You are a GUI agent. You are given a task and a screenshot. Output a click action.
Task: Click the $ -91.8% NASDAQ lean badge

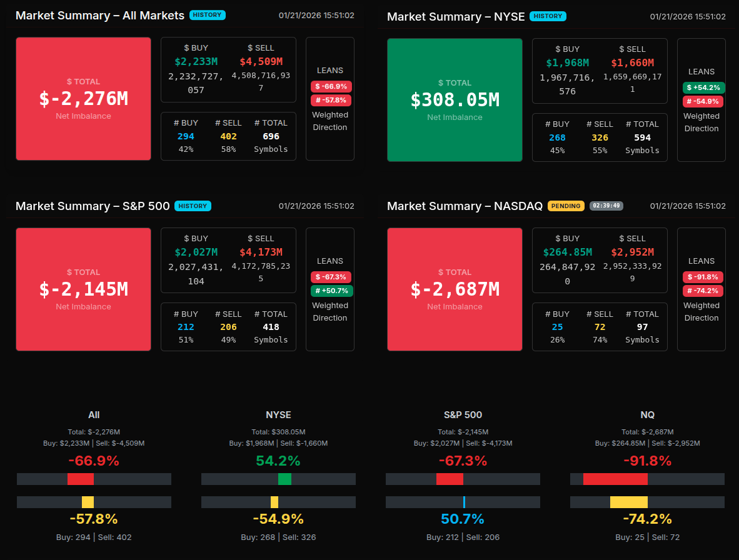tap(703, 277)
